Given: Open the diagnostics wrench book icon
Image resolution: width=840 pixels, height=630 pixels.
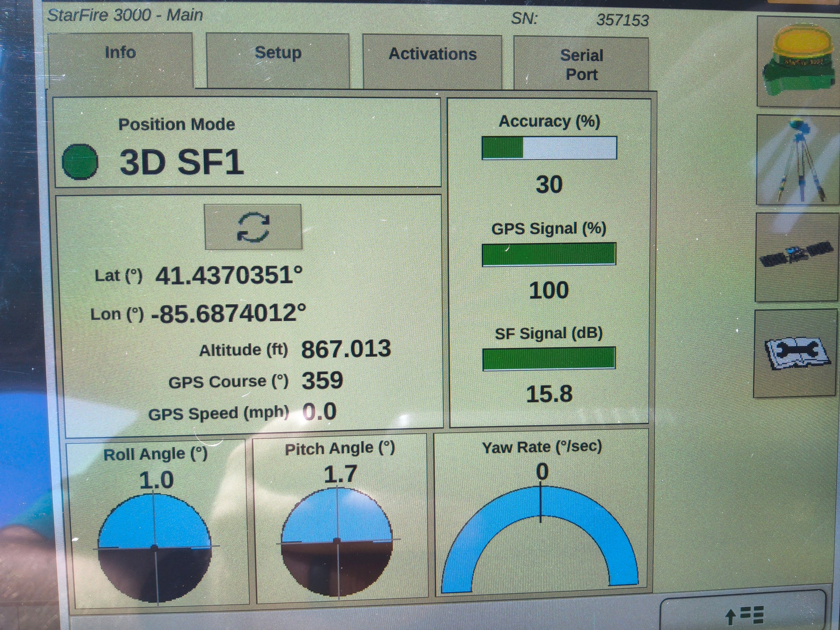Looking at the screenshot, I should (796, 354).
